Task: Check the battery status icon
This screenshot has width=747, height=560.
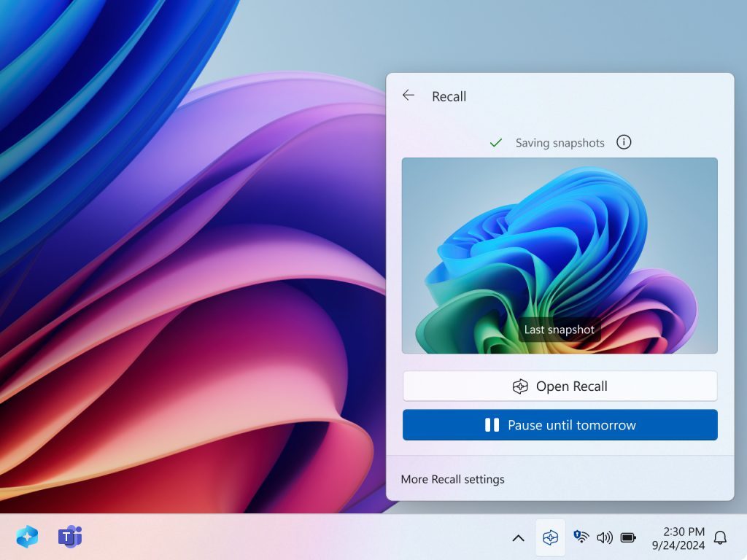Action: (x=628, y=537)
